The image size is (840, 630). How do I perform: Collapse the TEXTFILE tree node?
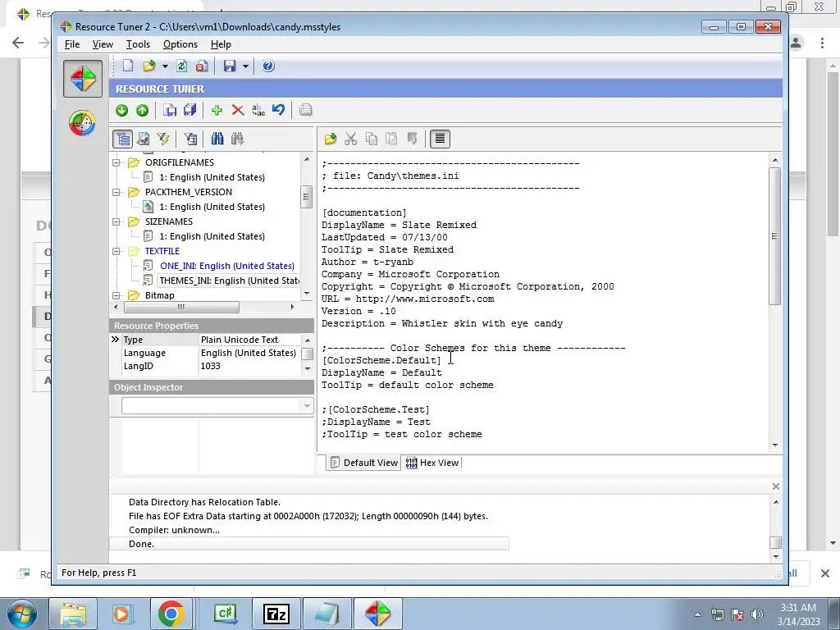pos(116,251)
